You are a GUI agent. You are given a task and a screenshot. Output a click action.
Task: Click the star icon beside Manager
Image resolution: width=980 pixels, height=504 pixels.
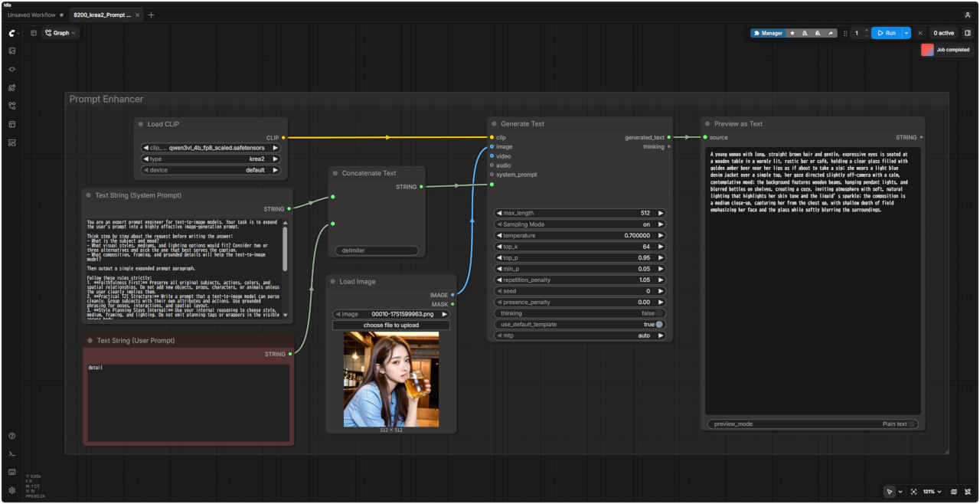tap(792, 33)
